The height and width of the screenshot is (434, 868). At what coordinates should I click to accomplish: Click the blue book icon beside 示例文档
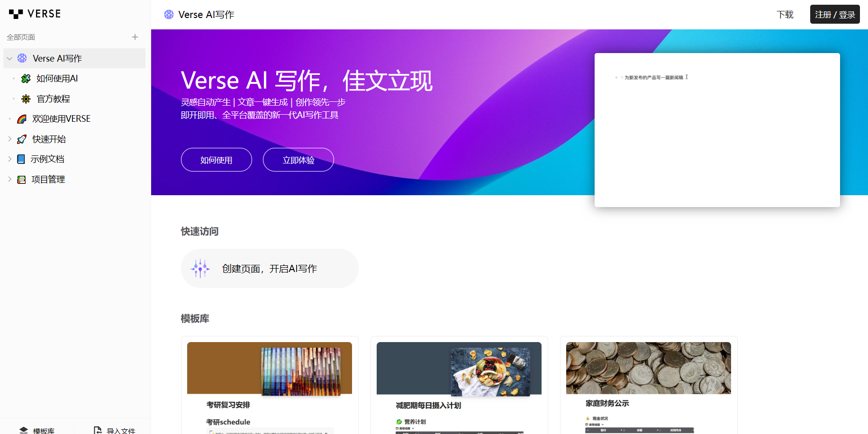pos(21,159)
